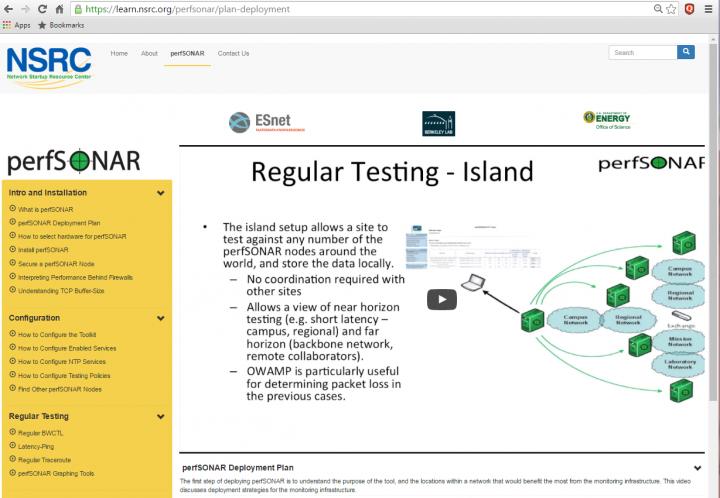The width and height of the screenshot is (720, 498).
Task: Select the Contact Us nav item
Action: click(x=233, y=53)
